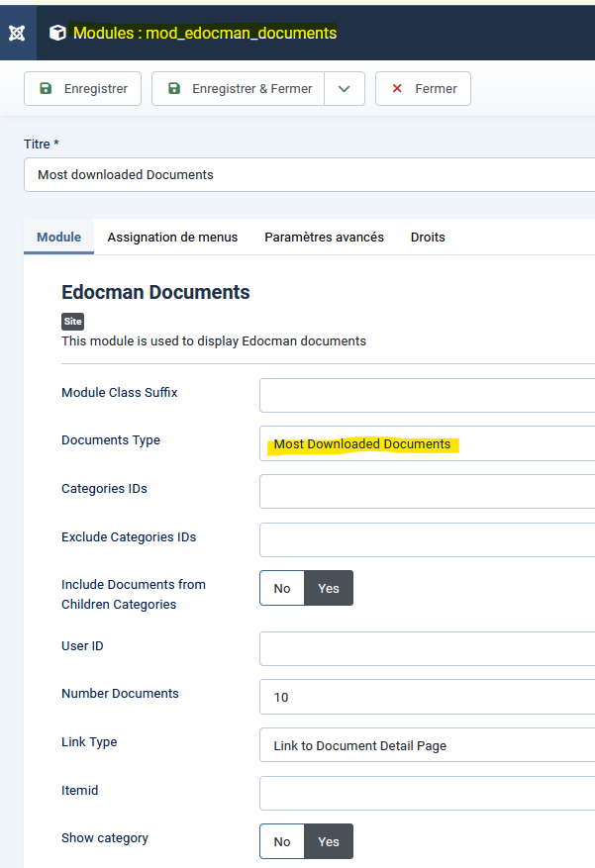Set Show category to No

282,841
